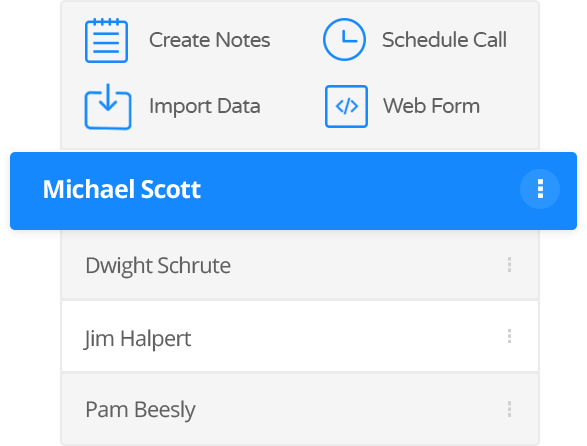
Task: Click the Schedule Call label
Action: (444, 40)
